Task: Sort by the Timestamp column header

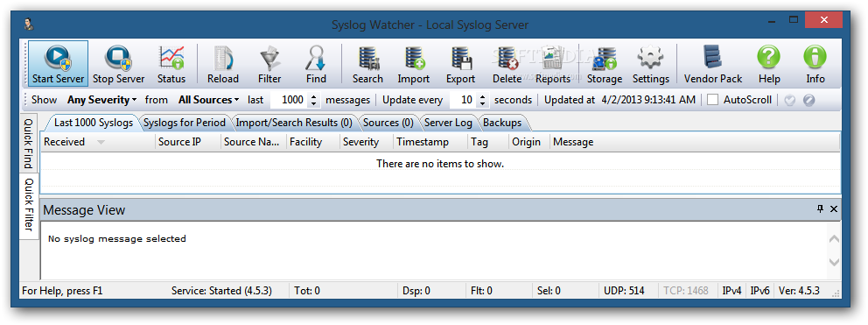Action: (x=430, y=142)
